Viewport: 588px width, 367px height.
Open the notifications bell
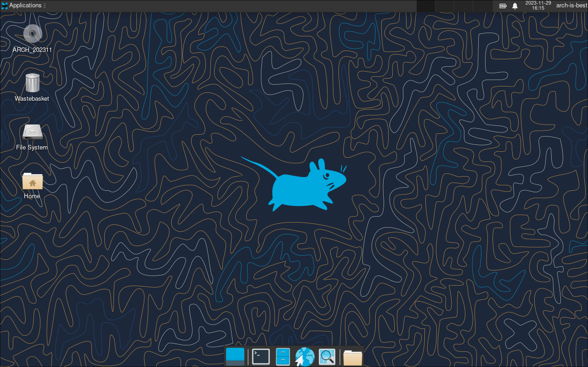(x=515, y=6)
